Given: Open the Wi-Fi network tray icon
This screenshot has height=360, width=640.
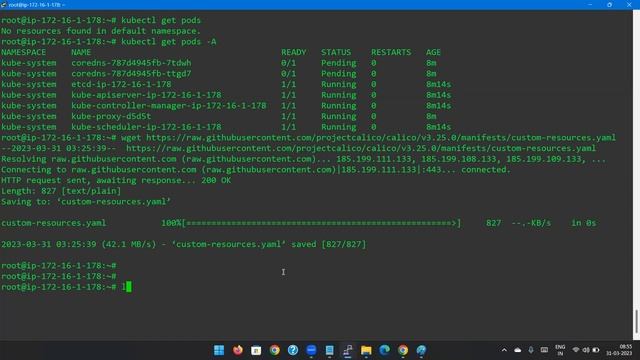Looking at the screenshot, I should [576, 350].
